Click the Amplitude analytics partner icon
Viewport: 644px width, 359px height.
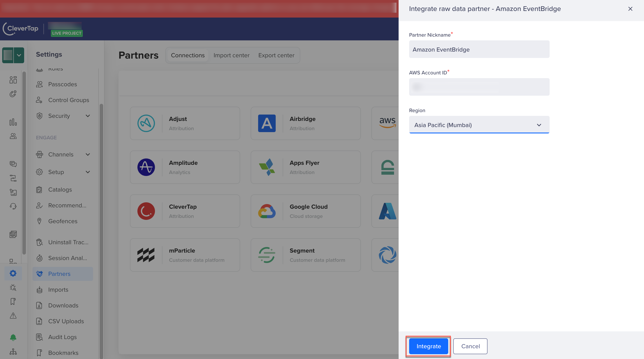(x=146, y=167)
